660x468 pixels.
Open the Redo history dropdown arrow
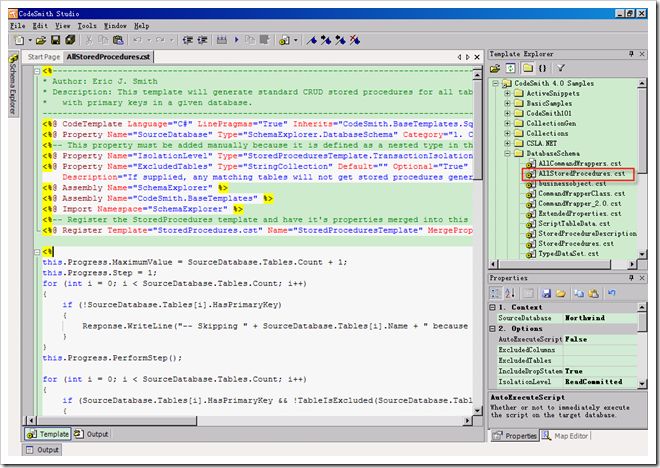[171, 40]
